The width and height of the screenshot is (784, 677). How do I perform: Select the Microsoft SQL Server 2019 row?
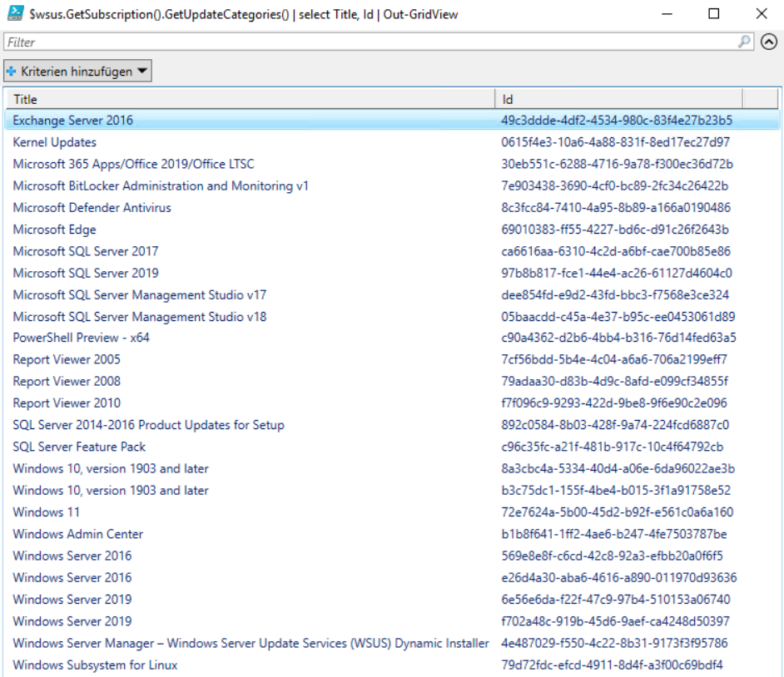(392, 274)
